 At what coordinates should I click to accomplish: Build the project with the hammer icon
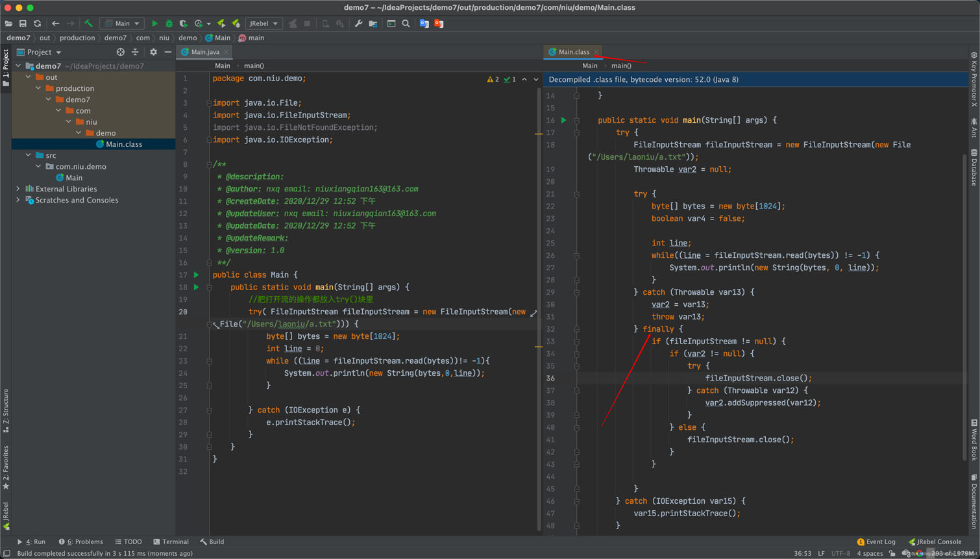point(88,23)
